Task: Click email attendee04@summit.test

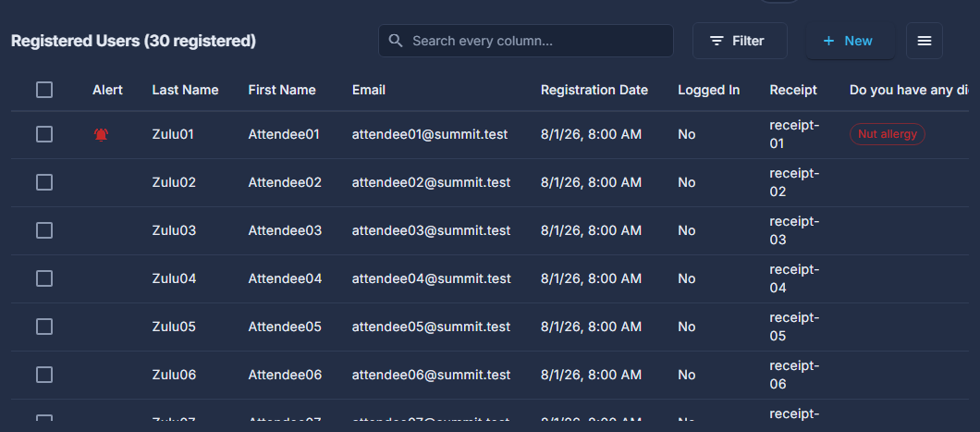Action: click(x=431, y=278)
